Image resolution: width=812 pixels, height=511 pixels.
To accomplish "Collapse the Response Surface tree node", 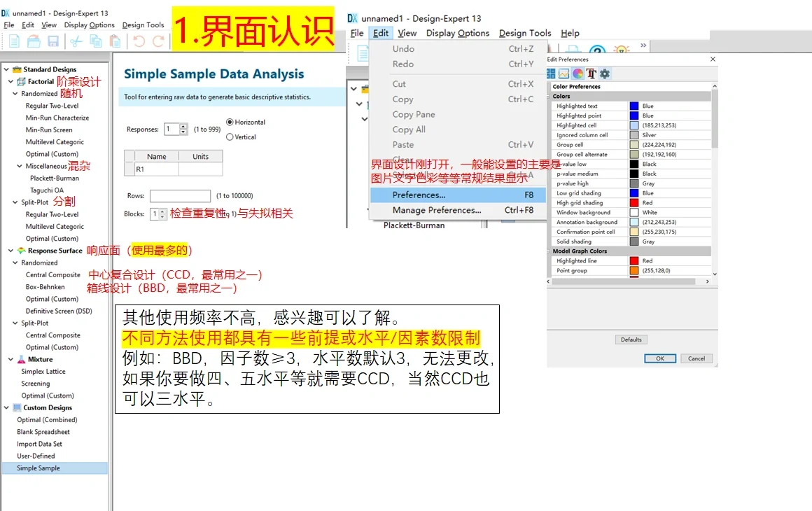I will pyautogui.click(x=10, y=251).
